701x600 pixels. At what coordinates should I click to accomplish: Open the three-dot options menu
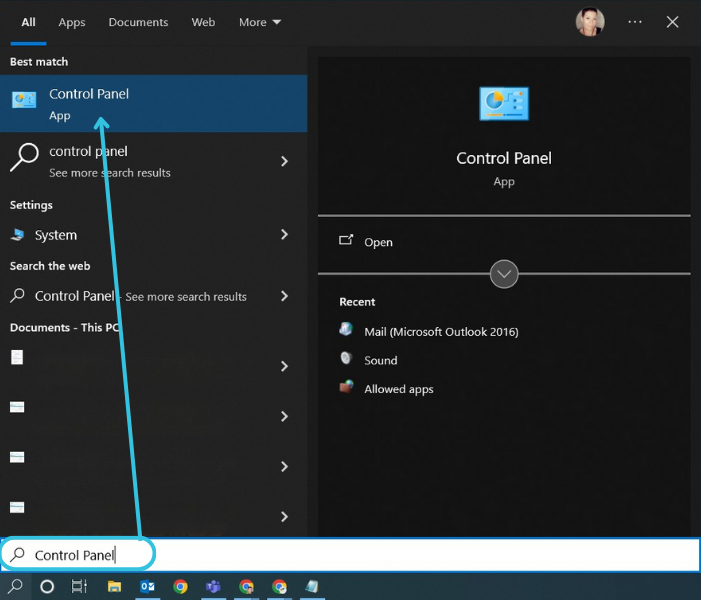click(635, 22)
